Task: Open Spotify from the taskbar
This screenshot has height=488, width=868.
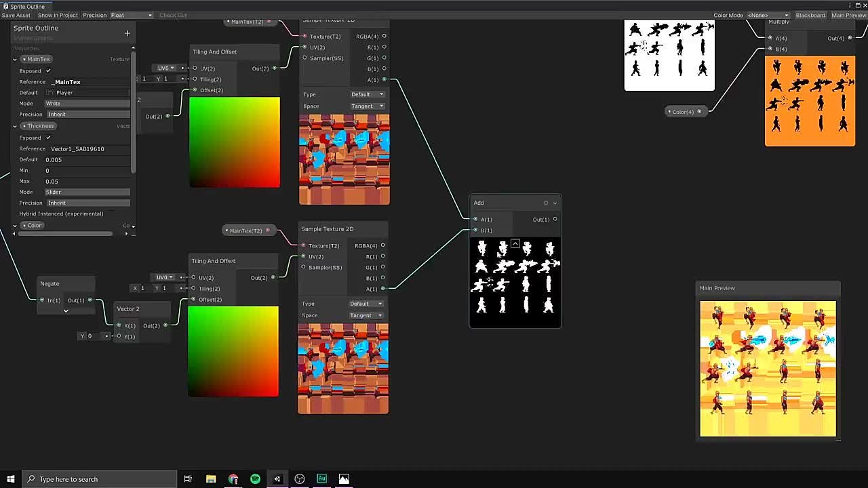Action: click(255, 479)
